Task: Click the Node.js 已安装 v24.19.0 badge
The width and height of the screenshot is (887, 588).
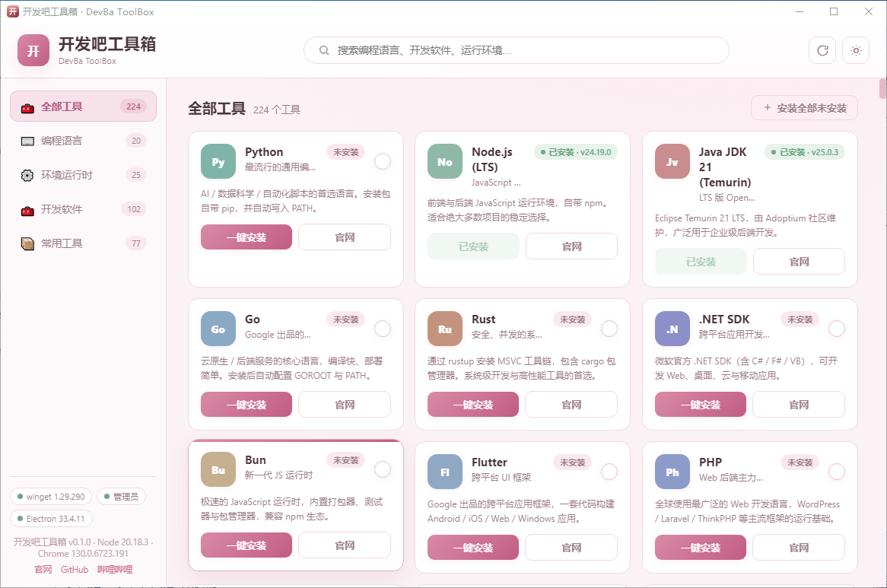Action: click(576, 152)
